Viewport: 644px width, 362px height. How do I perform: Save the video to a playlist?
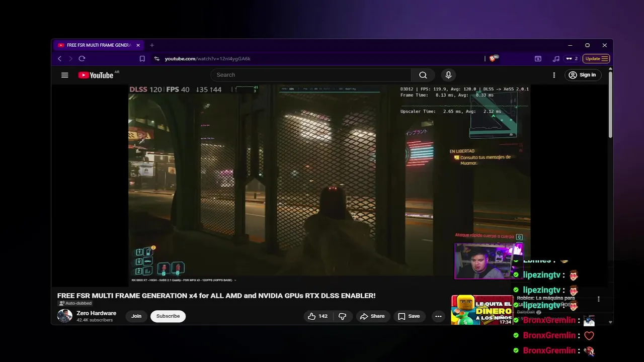point(409,316)
